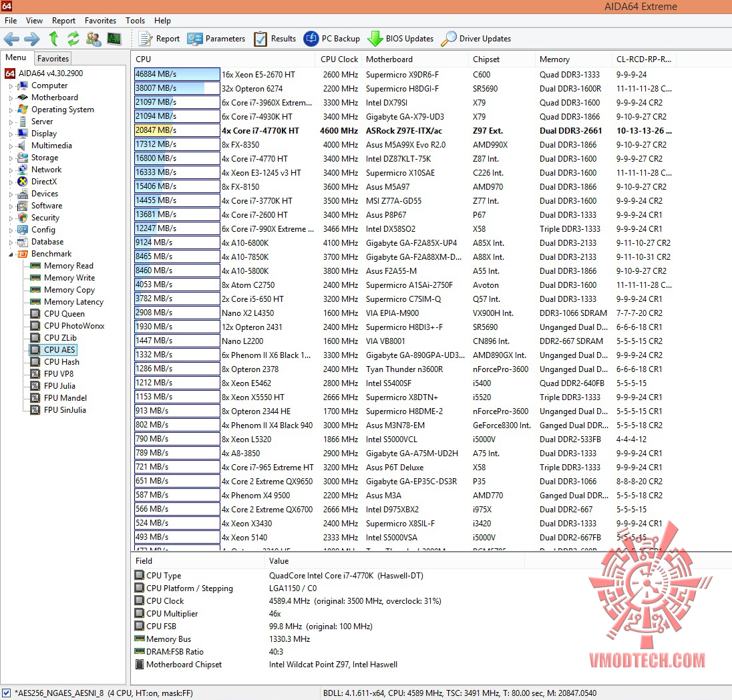
Task: Open the FPU Mandel benchmark
Action: point(58,398)
